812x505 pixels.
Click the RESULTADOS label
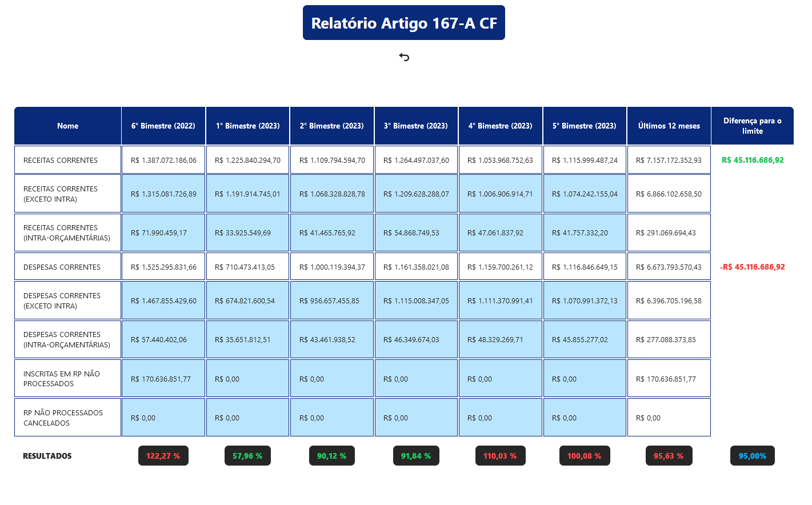click(47, 456)
